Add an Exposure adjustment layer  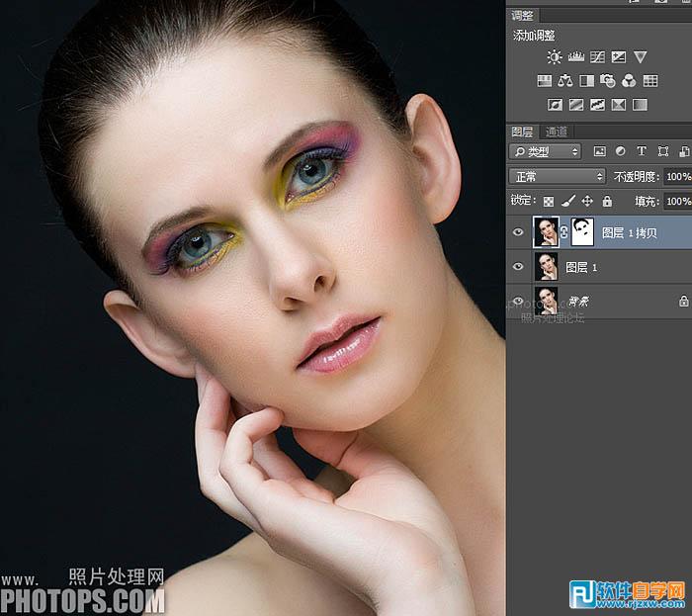[619, 57]
